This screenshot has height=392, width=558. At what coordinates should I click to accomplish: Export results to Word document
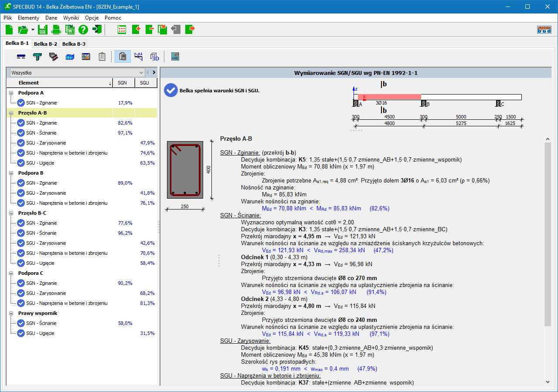[x=70, y=30]
